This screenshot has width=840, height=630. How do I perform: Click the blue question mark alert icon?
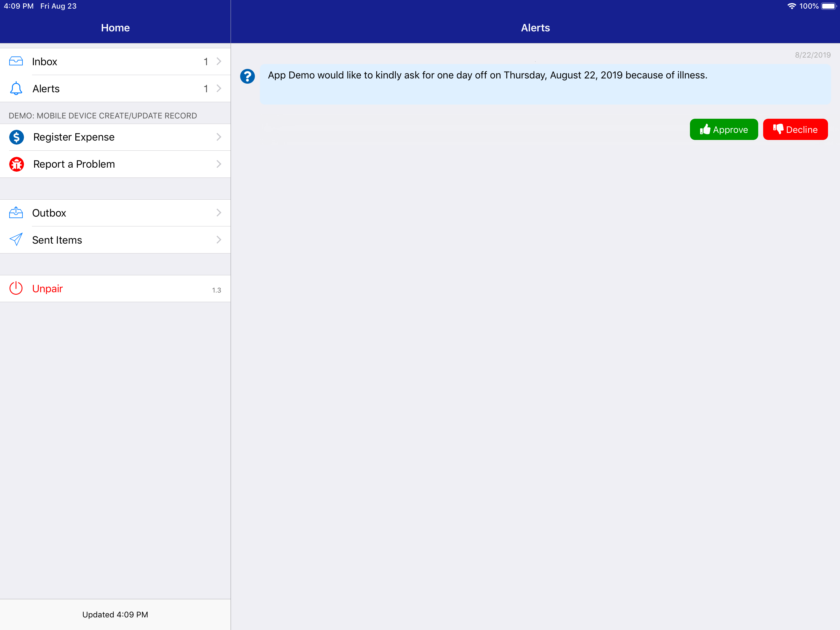(247, 76)
